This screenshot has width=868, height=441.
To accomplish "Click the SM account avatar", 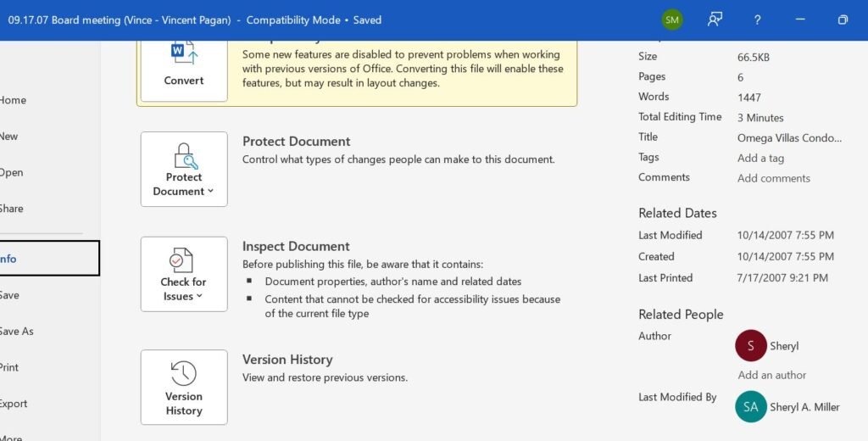I will (x=672, y=20).
